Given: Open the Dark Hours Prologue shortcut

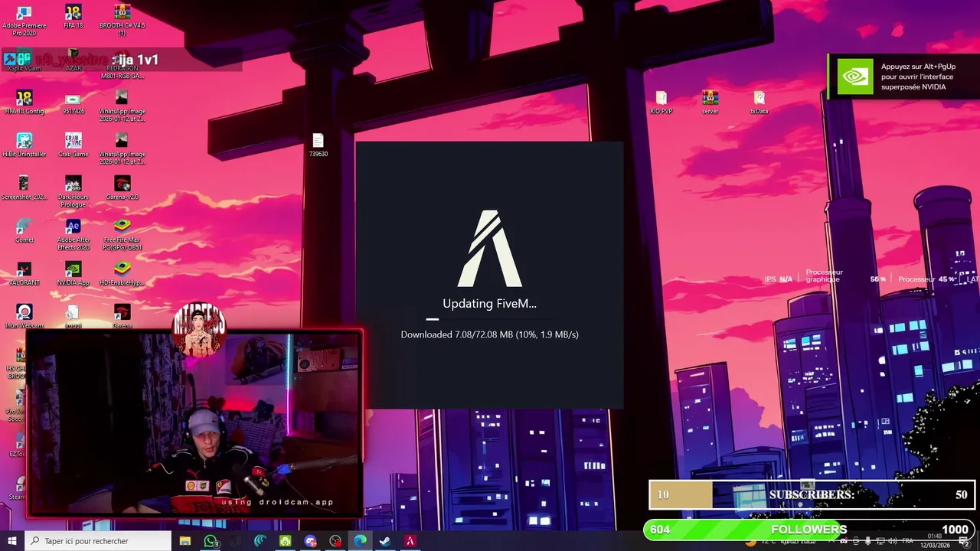Looking at the screenshot, I should (73, 192).
